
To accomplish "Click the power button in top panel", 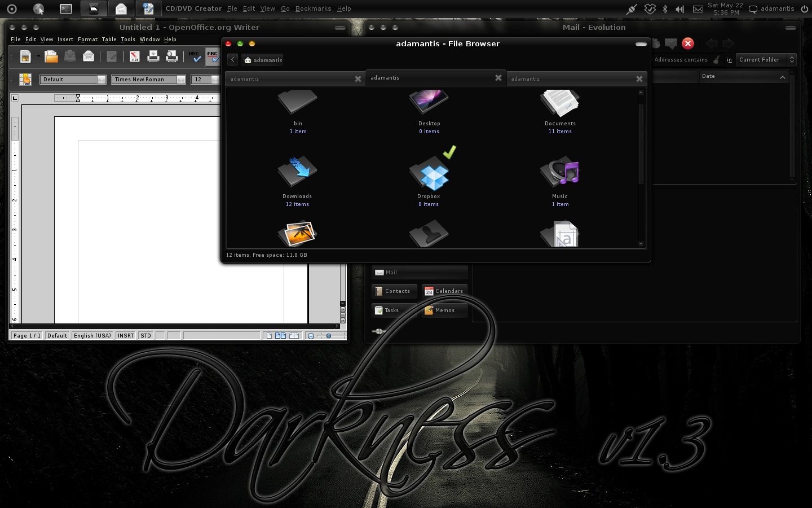I will [x=804, y=8].
